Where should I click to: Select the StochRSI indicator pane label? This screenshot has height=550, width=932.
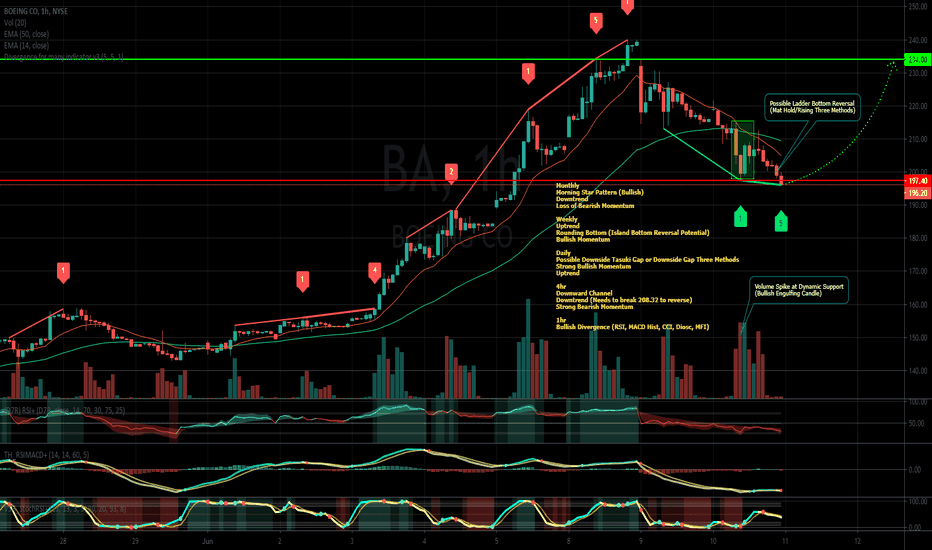click(x=64, y=509)
